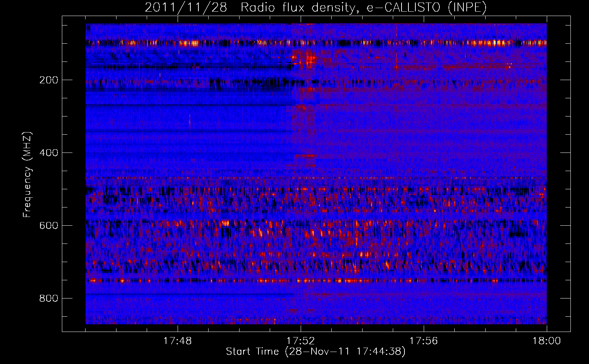Click the time tick label '18:00'
Viewport: 589px width, 364px height.
[x=547, y=341]
